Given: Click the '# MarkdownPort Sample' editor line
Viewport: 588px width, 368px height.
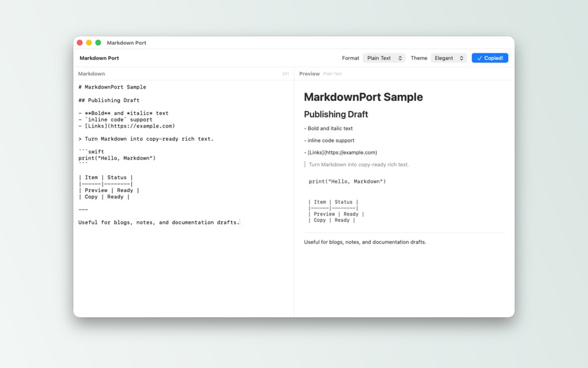Looking at the screenshot, I should click(112, 87).
